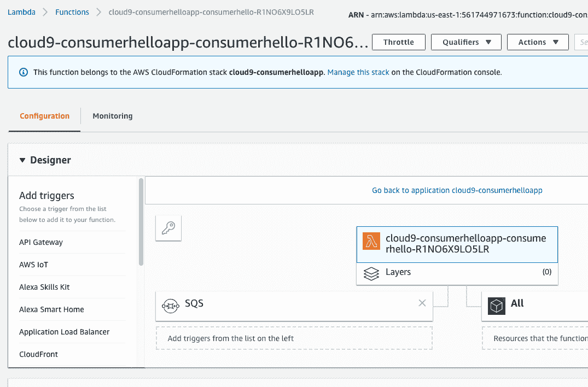Click the Throttle button

pyautogui.click(x=398, y=42)
